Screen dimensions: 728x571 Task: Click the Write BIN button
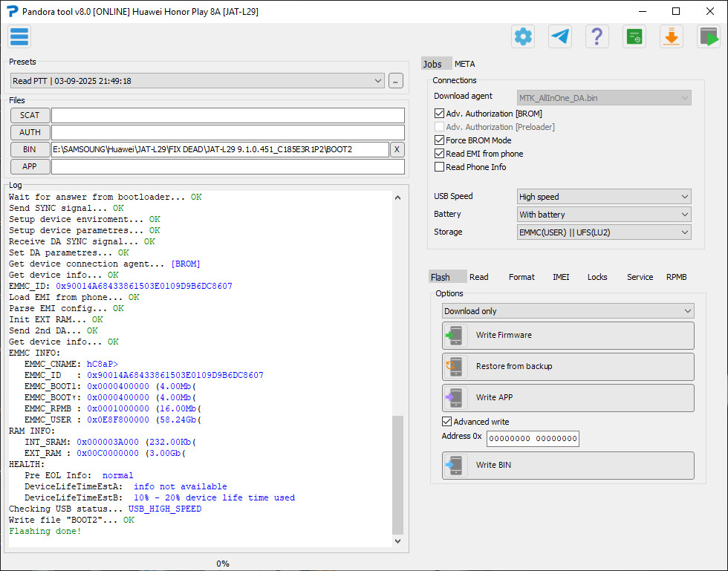(568, 466)
